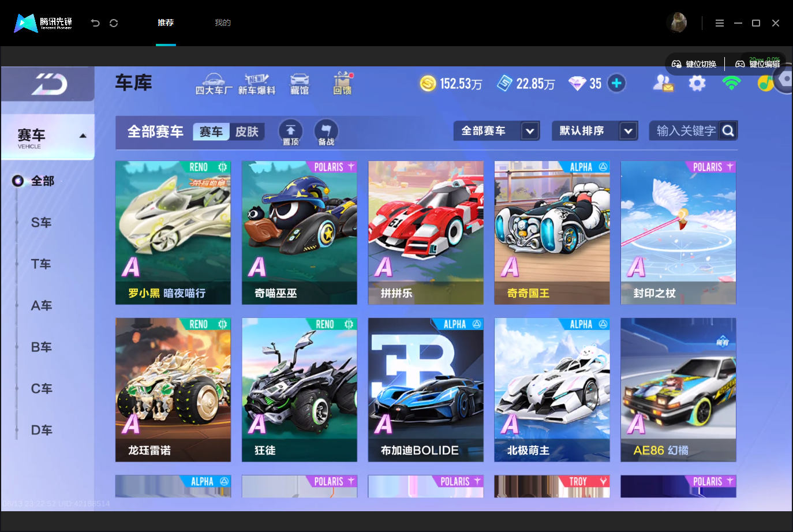Viewport: 793px width, 532px height.
Task: Filter garage by A车
Action: 42,306
